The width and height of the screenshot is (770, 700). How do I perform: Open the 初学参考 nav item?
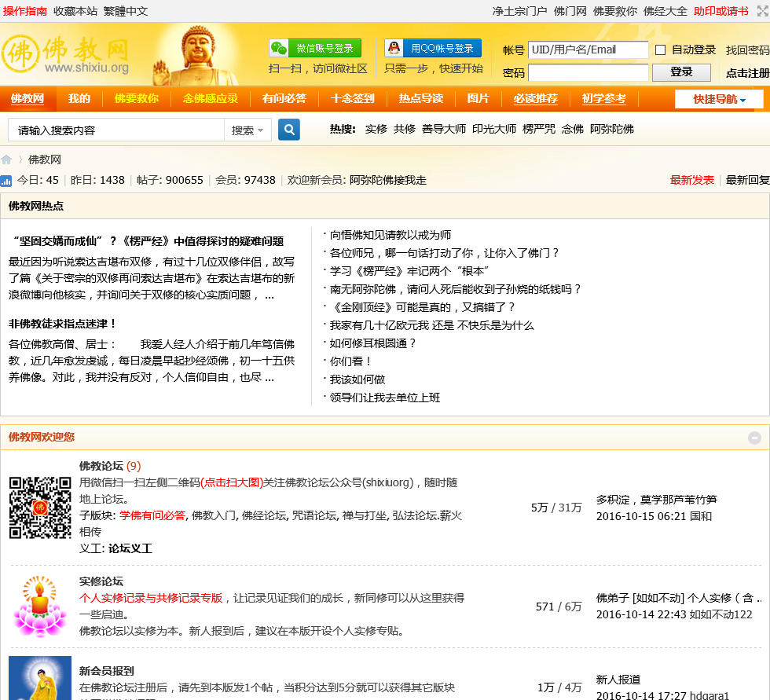click(604, 99)
